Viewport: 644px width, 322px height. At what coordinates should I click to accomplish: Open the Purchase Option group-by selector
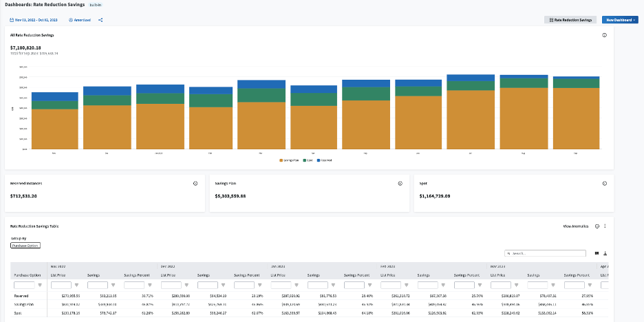25,246
